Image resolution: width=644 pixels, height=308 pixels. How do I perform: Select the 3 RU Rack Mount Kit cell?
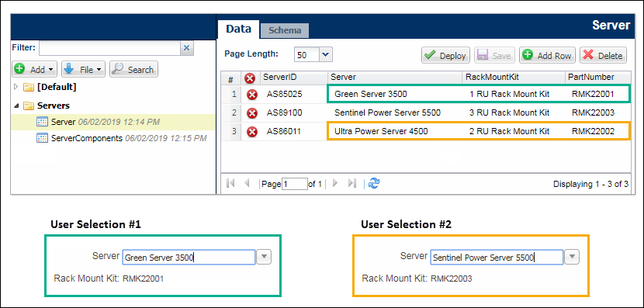[514, 112]
